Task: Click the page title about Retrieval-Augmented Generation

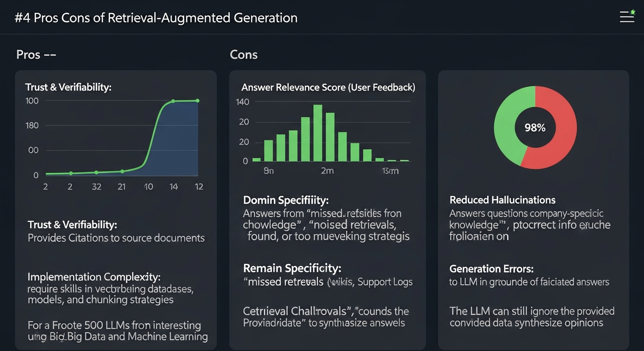Action: pos(156,18)
